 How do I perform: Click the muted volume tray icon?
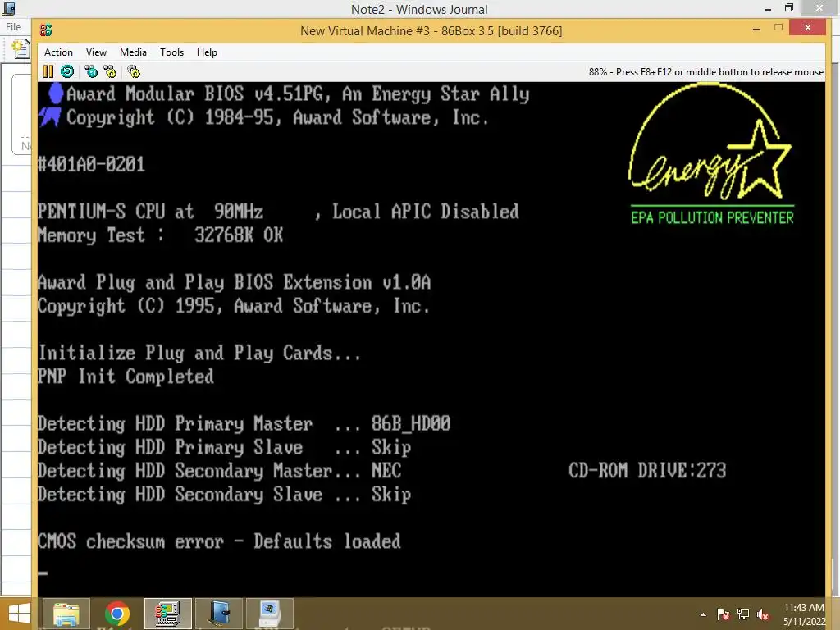coord(763,614)
